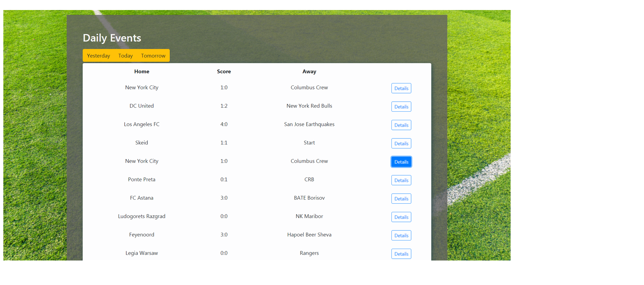This screenshot has height=285, width=644.
Task: Select Ponte Preta team name
Action: click(x=142, y=179)
